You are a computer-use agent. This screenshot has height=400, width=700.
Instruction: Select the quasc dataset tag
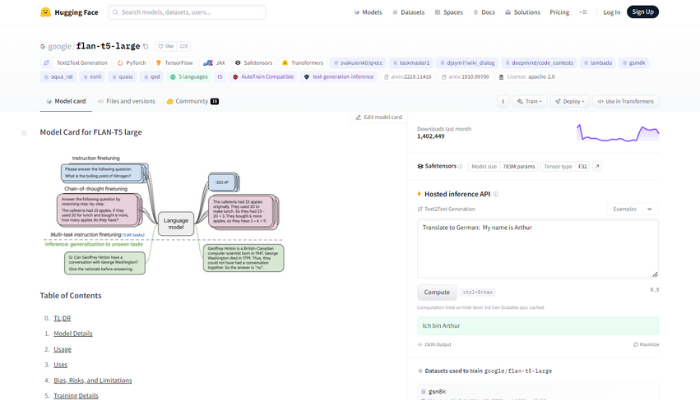pos(122,77)
